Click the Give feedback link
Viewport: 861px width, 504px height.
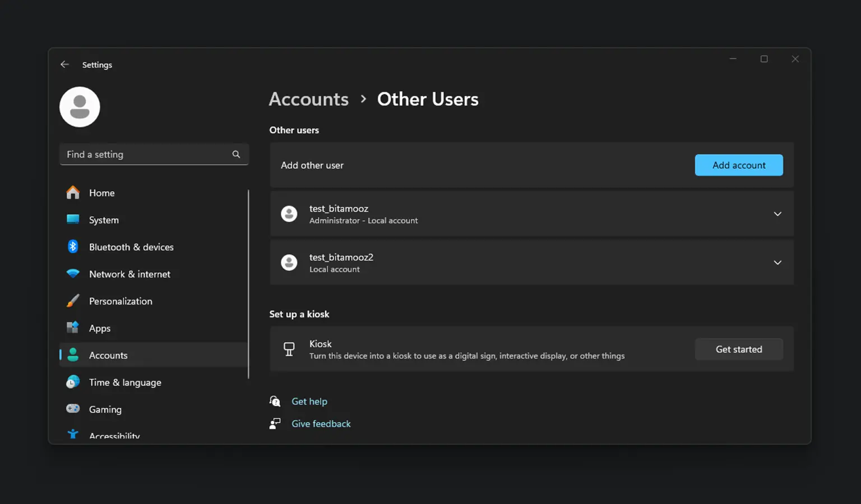coord(321,424)
